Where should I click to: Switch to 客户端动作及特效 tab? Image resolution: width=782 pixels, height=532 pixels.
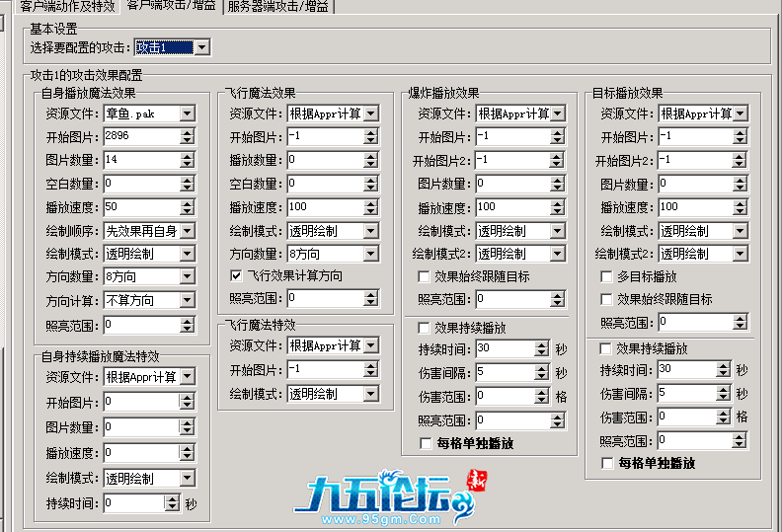pyautogui.click(x=68, y=6)
